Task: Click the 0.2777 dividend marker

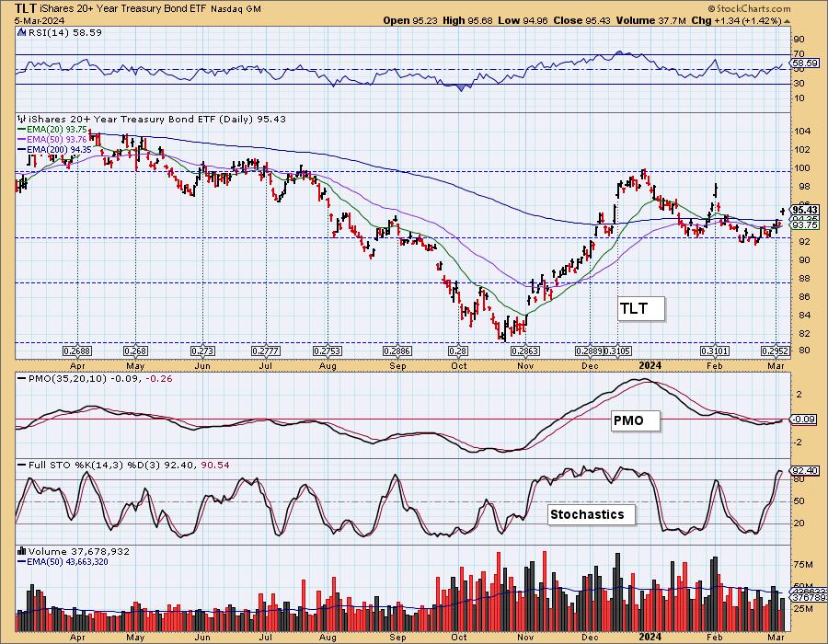Action: point(266,351)
